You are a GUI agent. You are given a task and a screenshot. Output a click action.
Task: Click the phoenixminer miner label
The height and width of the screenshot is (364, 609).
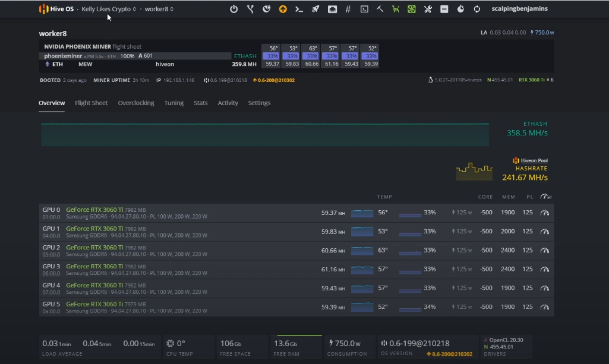pyautogui.click(x=63, y=56)
